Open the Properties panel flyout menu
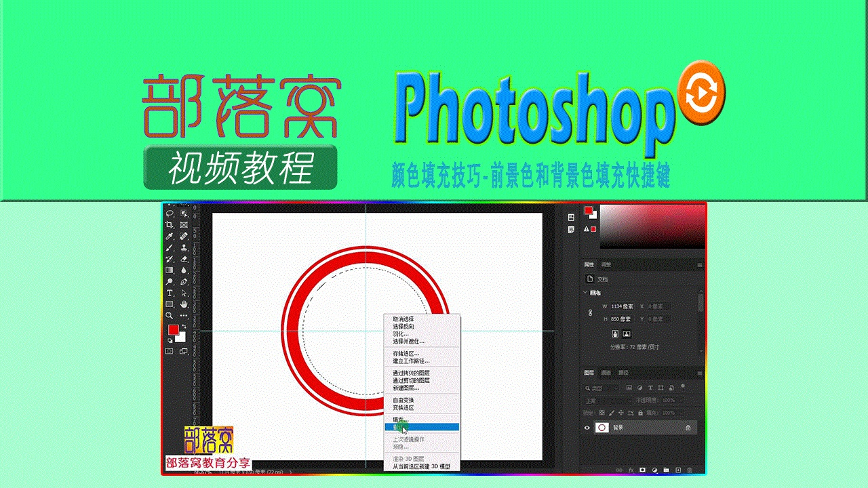868x488 pixels. [700, 265]
